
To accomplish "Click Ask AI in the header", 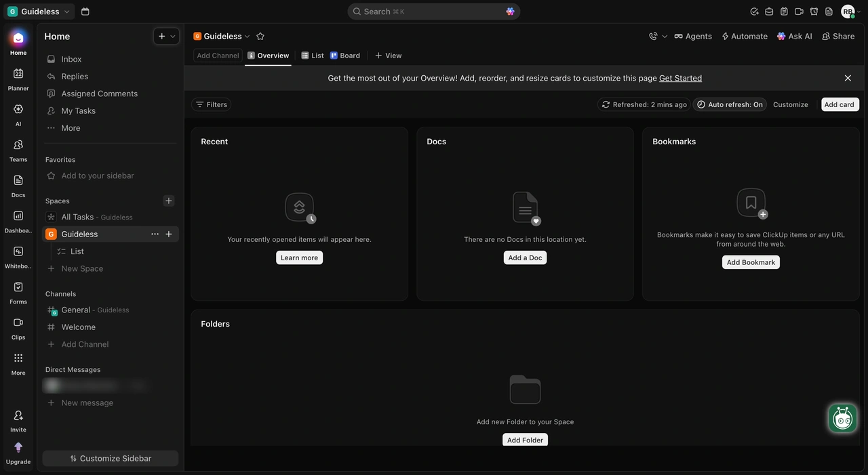I will (x=795, y=36).
